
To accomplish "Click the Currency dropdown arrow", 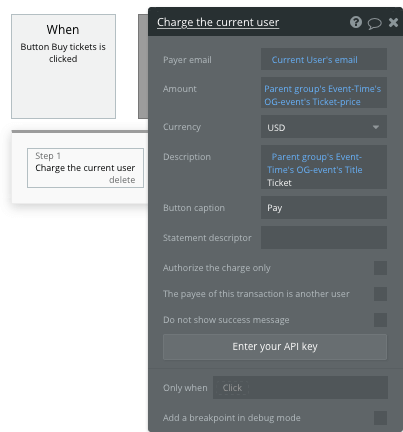I will [x=376, y=127].
